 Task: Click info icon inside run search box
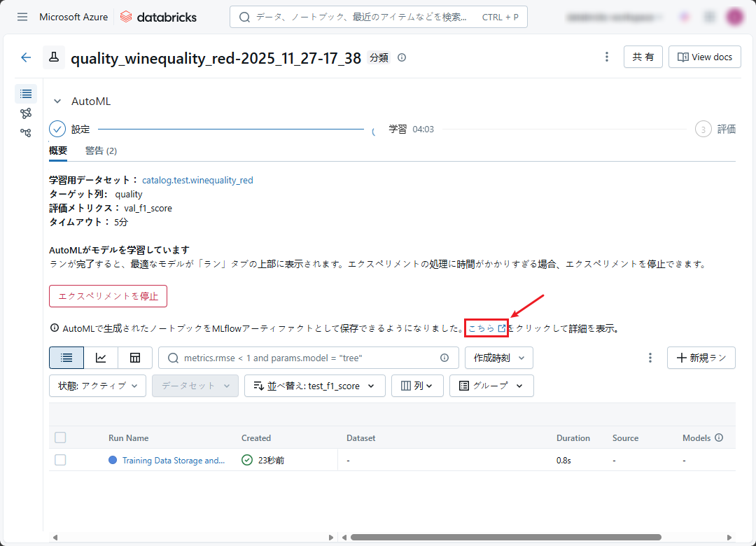click(x=444, y=358)
